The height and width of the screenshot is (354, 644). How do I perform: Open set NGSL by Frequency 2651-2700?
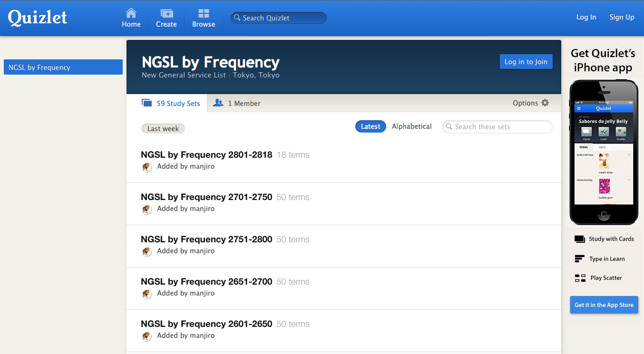(206, 282)
